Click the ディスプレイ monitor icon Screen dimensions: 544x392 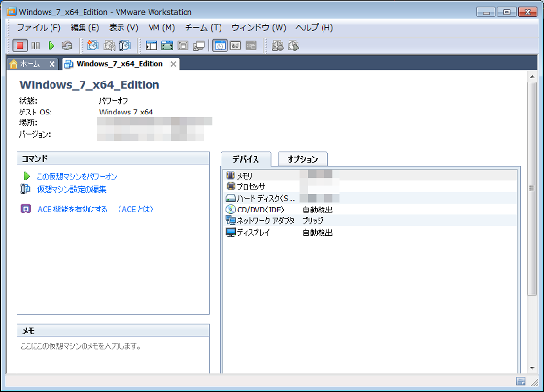point(231,232)
